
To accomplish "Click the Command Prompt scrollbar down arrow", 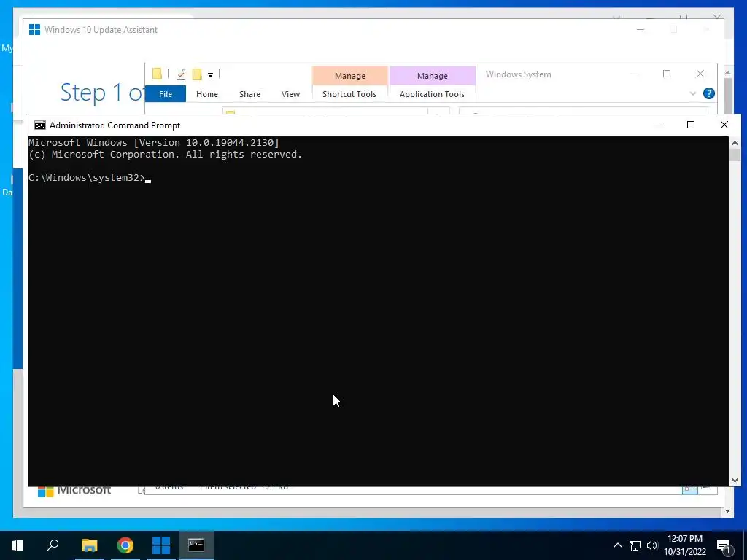I will coord(735,481).
